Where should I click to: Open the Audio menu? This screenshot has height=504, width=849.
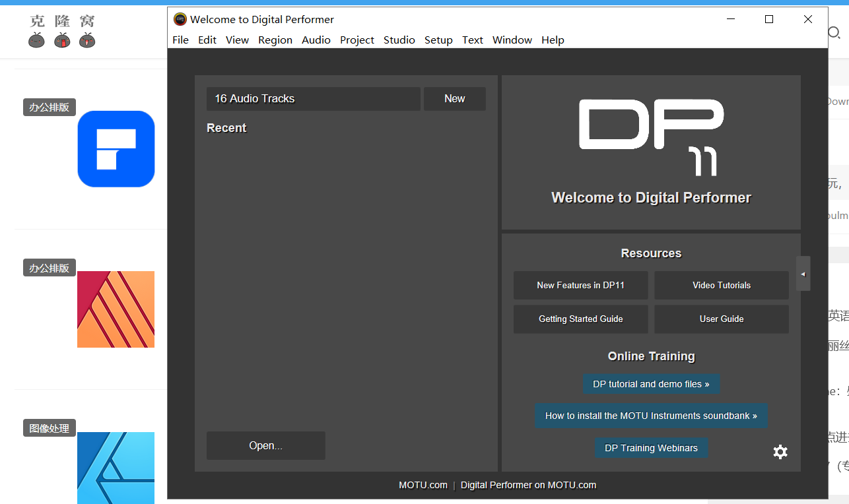pos(316,40)
